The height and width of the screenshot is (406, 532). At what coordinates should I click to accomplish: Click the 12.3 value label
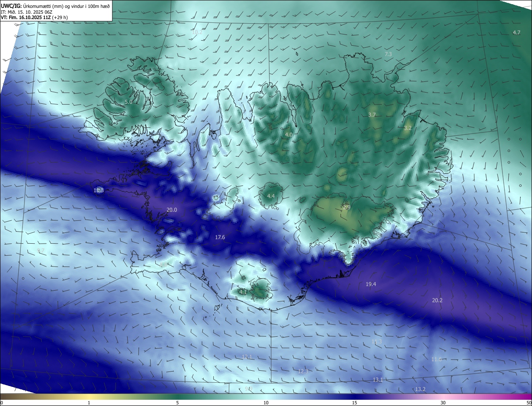click(303, 372)
